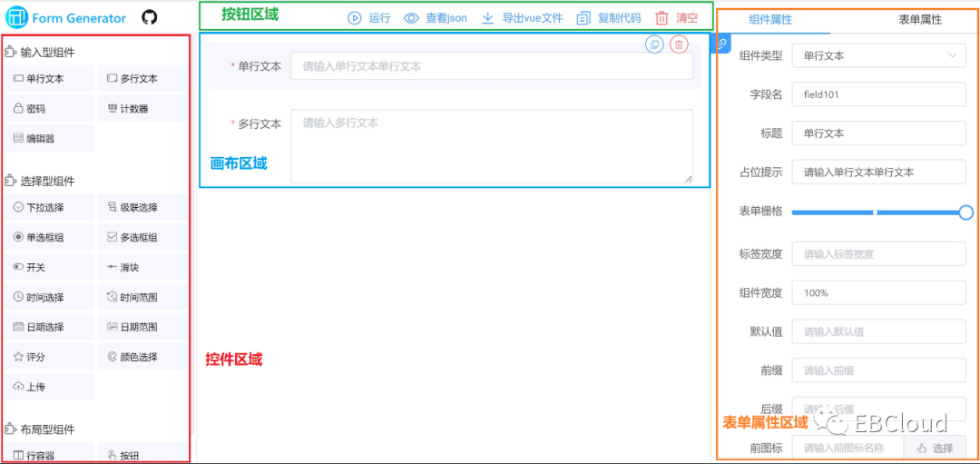This screenshot has width=980, height=464.
Task: Click the 字段名 input field
Action: pos(878,94)
